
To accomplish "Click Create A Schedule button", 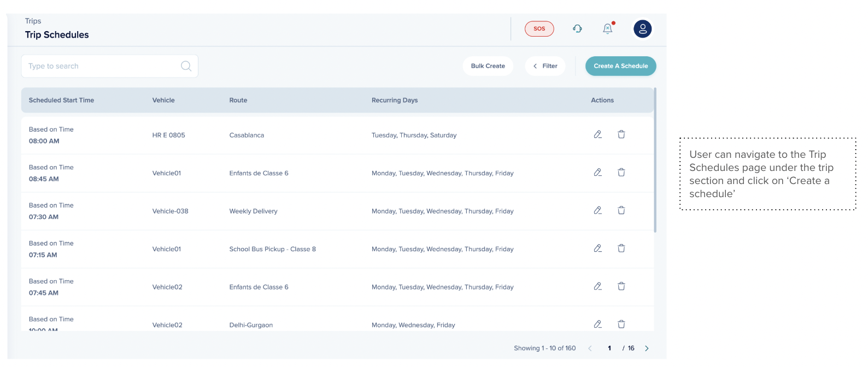I will (620, 66).
